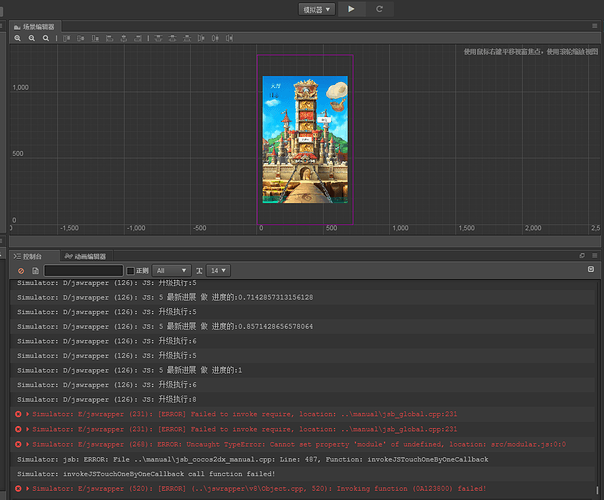
Task: Expand the 'Invoking function failed' error entry
Action: tap(28, 488)
